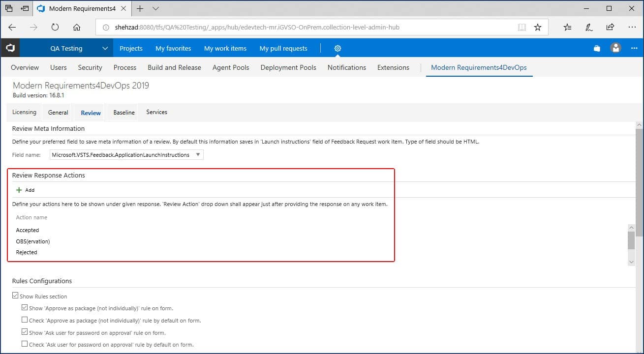Open the Field name dropdown
Screen dimensions: 644x354
[127, 155]
